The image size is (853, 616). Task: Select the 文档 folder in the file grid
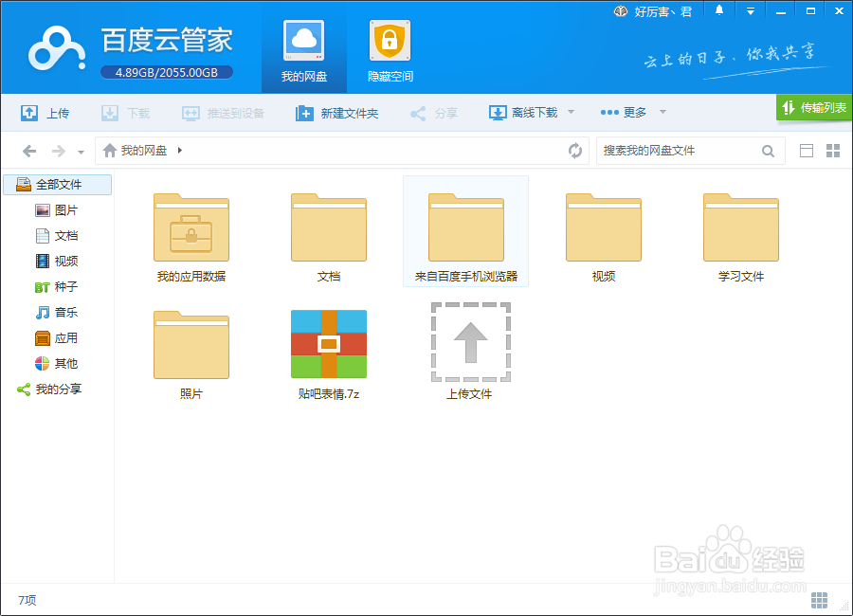[x=329, y=238]
